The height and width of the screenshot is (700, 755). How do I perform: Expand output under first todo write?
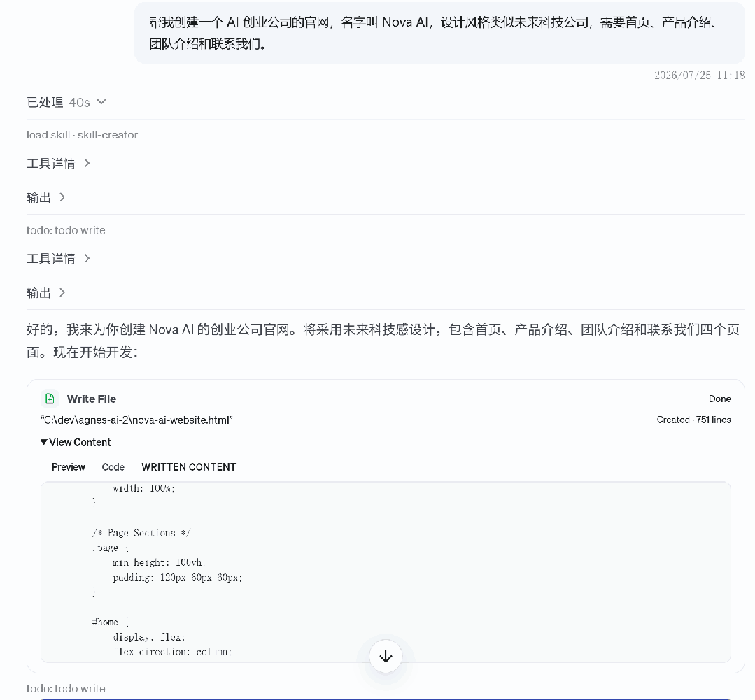tap(45, 292)
